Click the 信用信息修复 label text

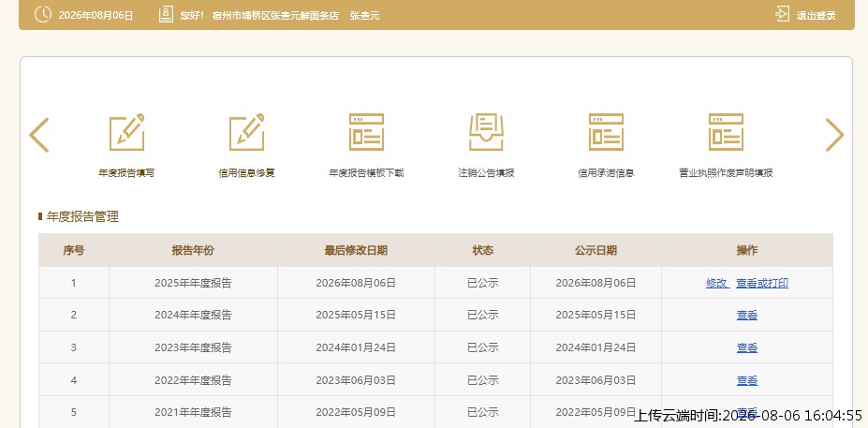[x=247, y=172]
